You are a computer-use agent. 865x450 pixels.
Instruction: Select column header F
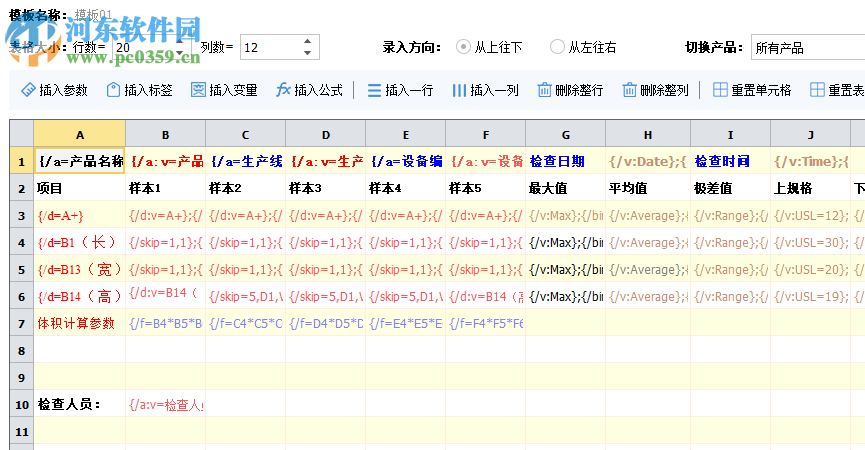[485, 134]
